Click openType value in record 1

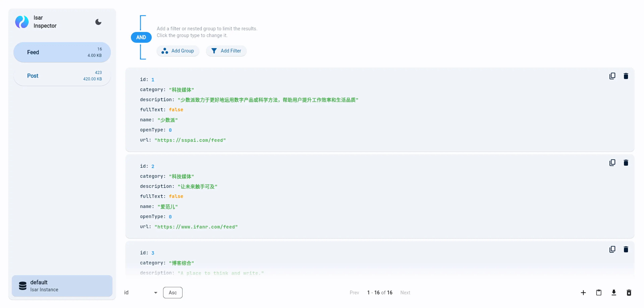coord(170,130)
